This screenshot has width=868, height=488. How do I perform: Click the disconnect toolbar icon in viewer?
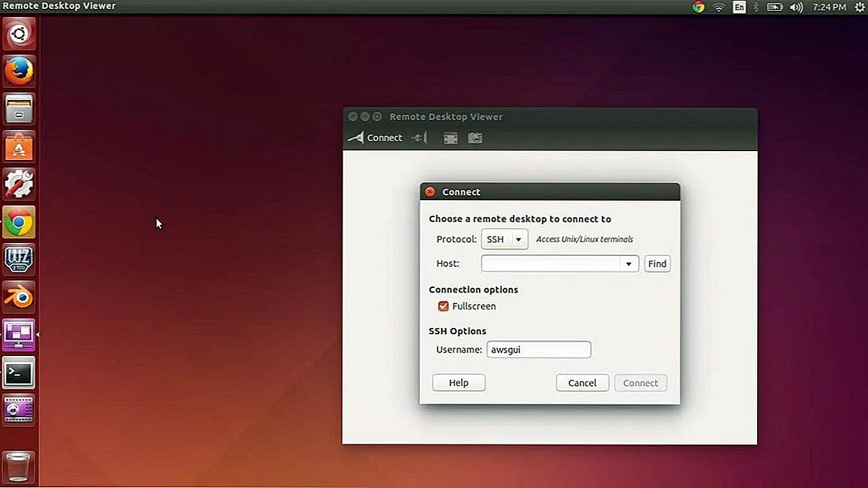(x=420, y=137)
